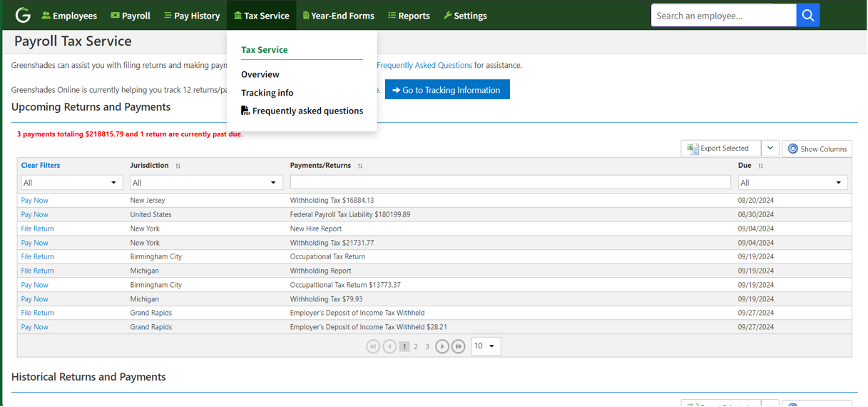Go to previous page arrow
The height and width of the screenshot is (407, 868).
pyautogui.click(x=389, y=346)
